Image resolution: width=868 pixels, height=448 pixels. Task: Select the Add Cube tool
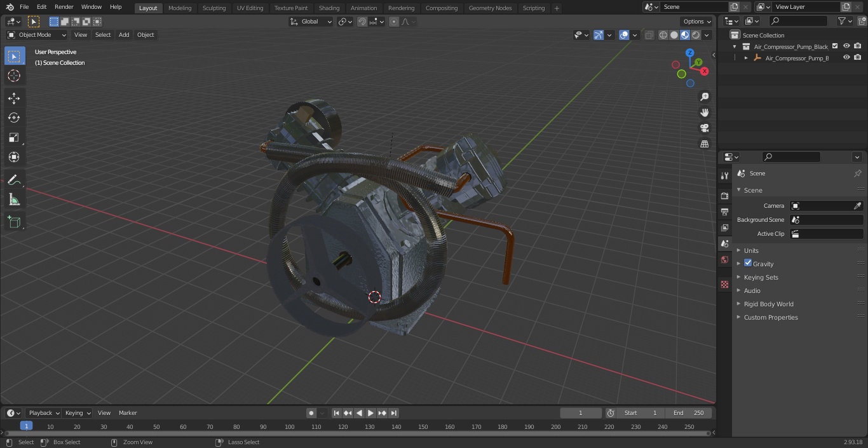pos(14,222)
